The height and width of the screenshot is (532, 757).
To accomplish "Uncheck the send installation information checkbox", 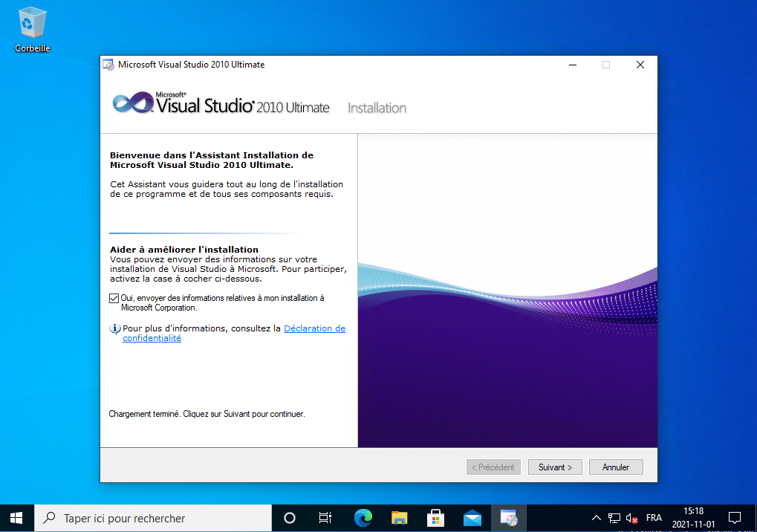I will click(114, 298).
